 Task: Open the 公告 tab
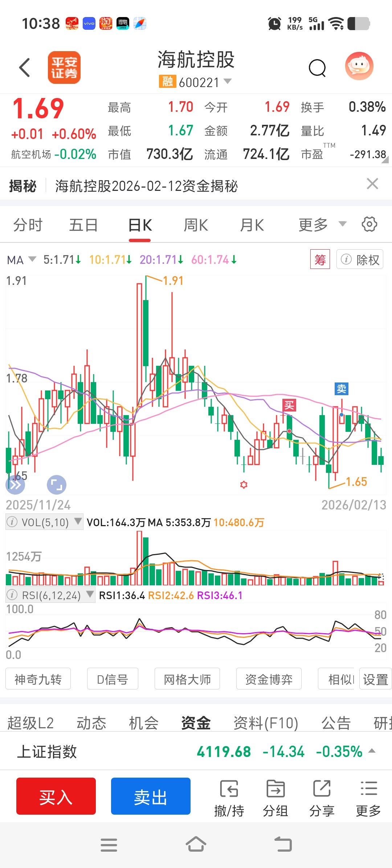[x=336, y=723]
